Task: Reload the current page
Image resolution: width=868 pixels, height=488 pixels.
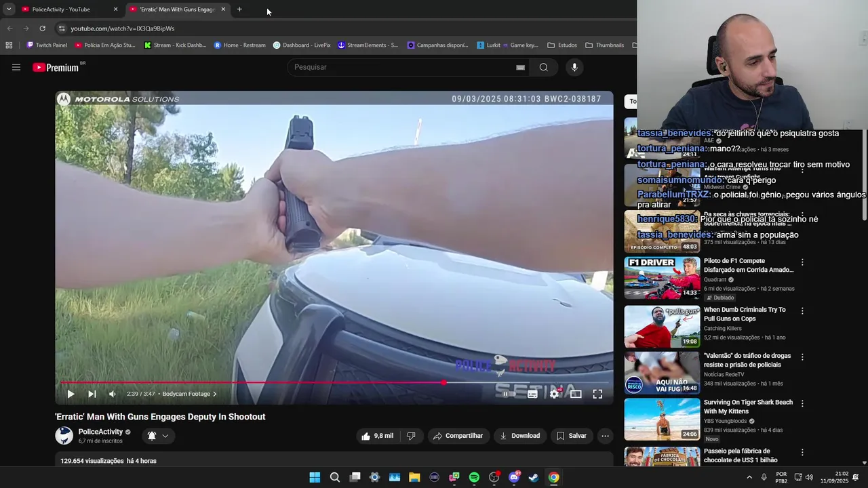Action: 42,28
